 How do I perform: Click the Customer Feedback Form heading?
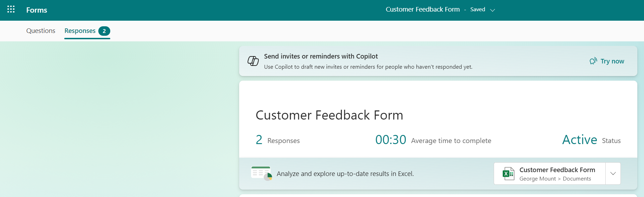[329, 115]
